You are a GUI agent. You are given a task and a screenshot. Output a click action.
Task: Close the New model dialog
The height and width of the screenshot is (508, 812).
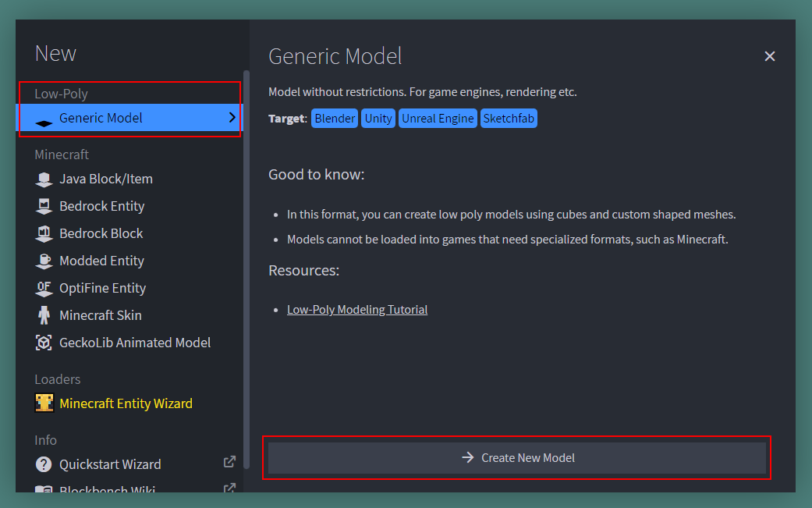pos(770,56)
